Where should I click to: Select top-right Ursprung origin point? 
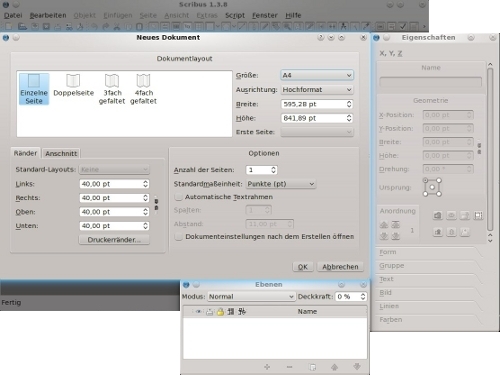[439, 180]
